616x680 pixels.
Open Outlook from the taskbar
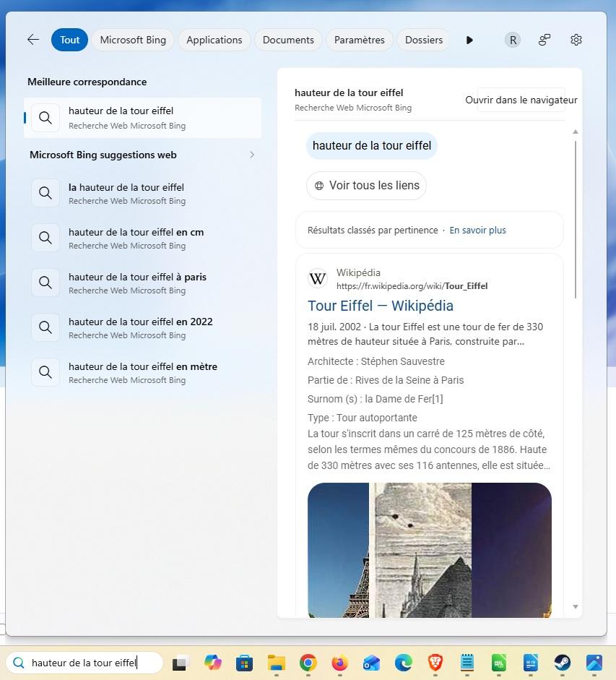pyautogui.click(x=371, y=663)
